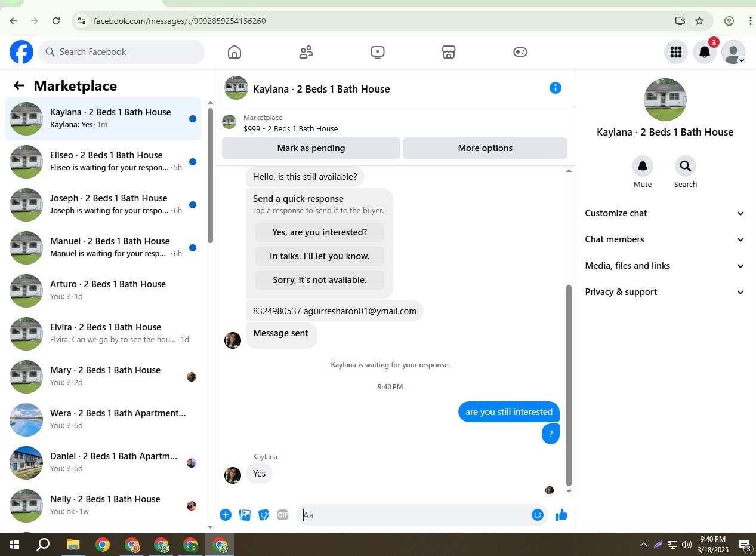The image size is (756, 556).
Task: Open the emoji picker in message box
Action: [538, 515]
